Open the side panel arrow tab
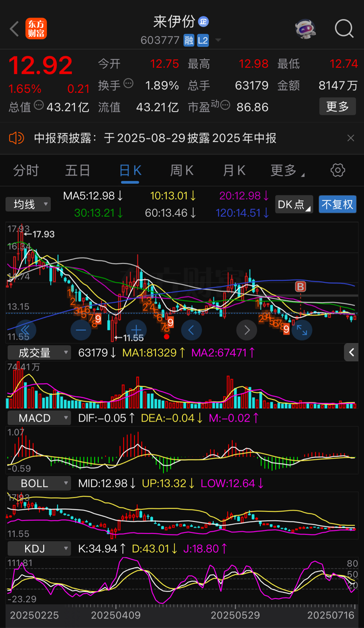 point(351,352)
